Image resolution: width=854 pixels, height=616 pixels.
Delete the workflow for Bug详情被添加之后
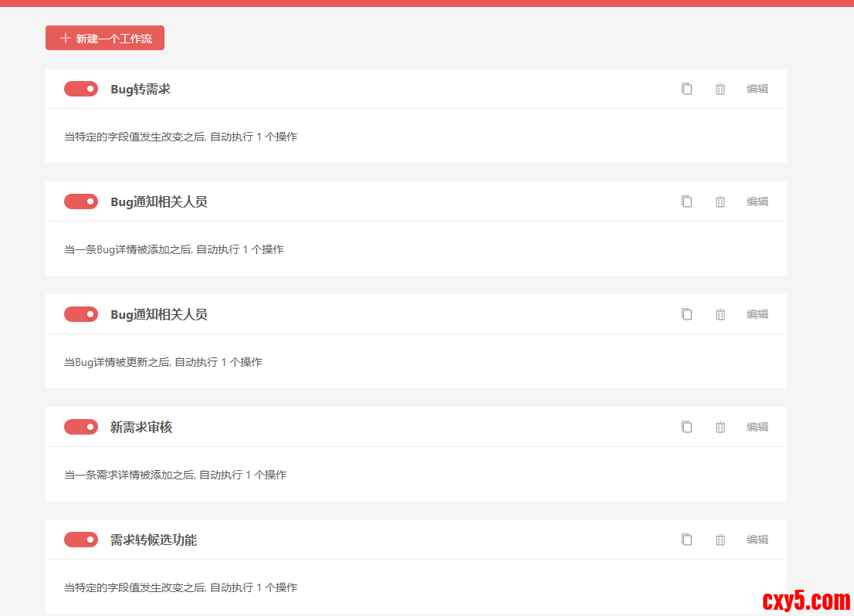[x=720, y=201]
